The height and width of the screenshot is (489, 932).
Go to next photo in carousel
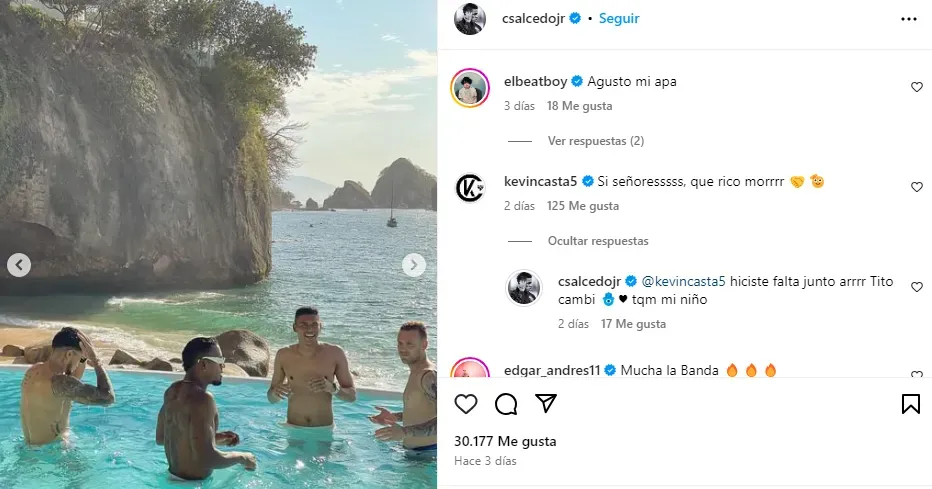[x=414, y=265]
